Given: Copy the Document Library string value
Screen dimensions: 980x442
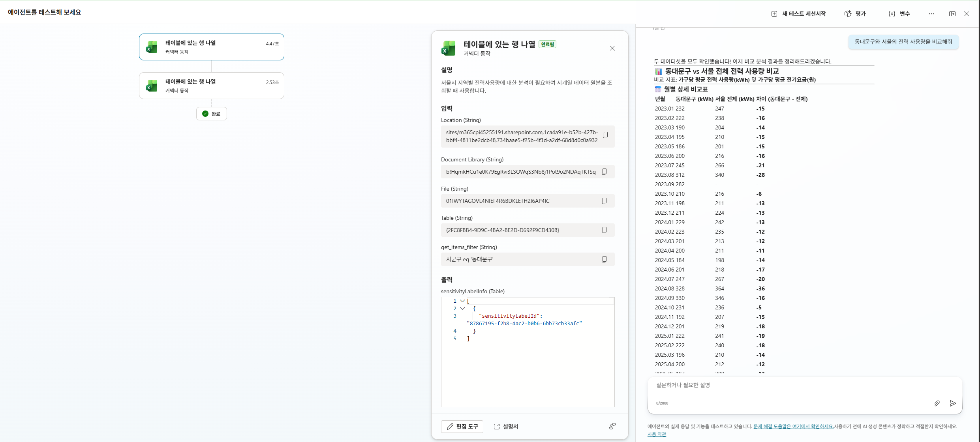Looking at the screenshot, I should pyautogui.click(x=604, y=172).
